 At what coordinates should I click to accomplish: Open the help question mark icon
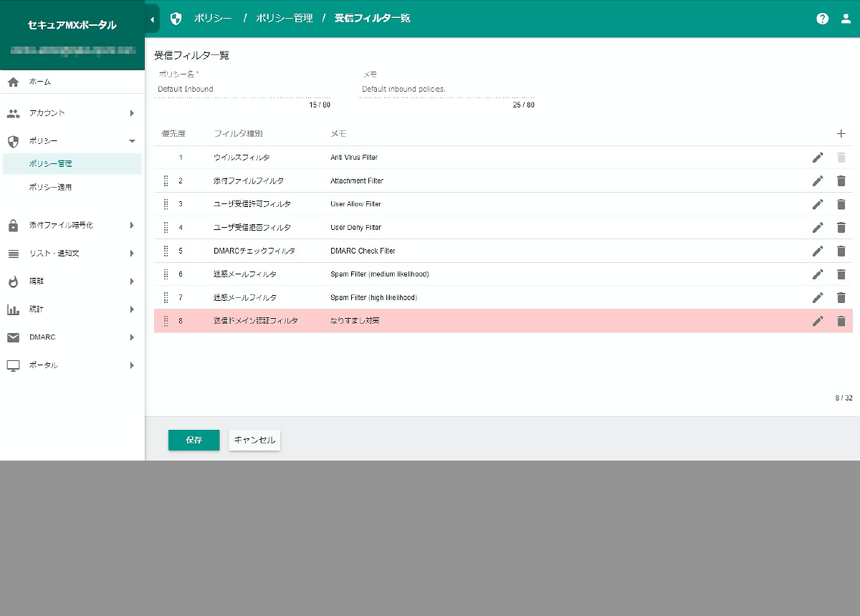pyautogui.click(x=823, y=19)
